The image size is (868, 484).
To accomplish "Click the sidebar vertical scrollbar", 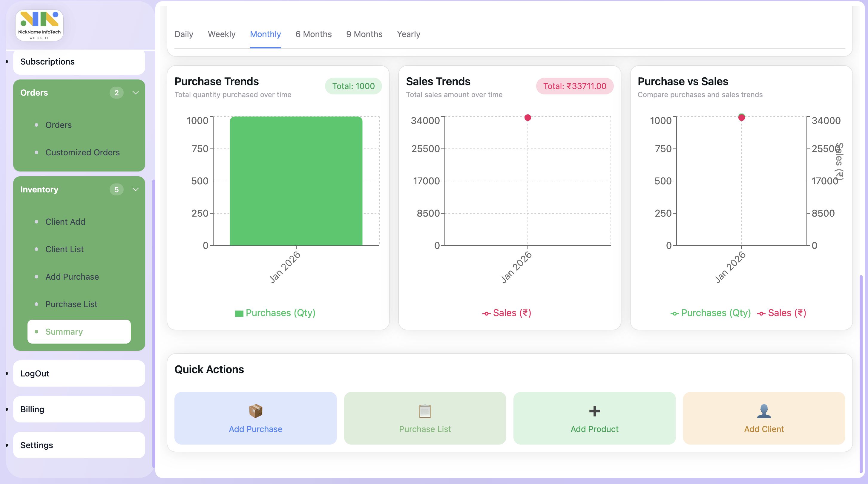I will click(x=154, y=324).
